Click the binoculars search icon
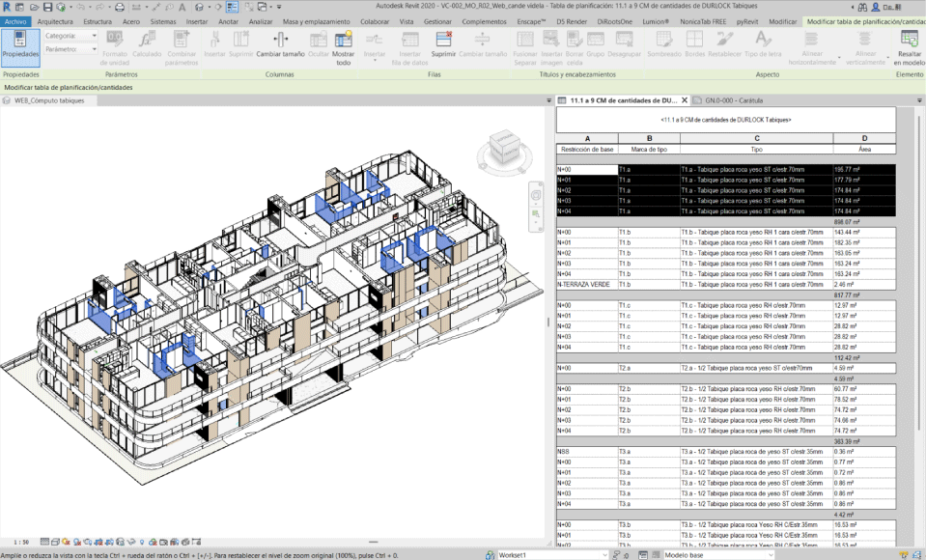The width and height of the screenshot is (926, 560). (863, 7)
